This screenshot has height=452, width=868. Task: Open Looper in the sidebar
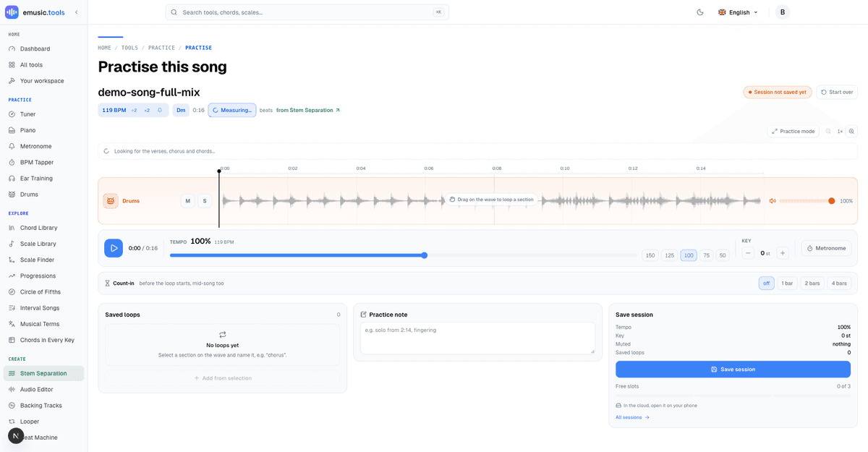(x=43, y=422)
